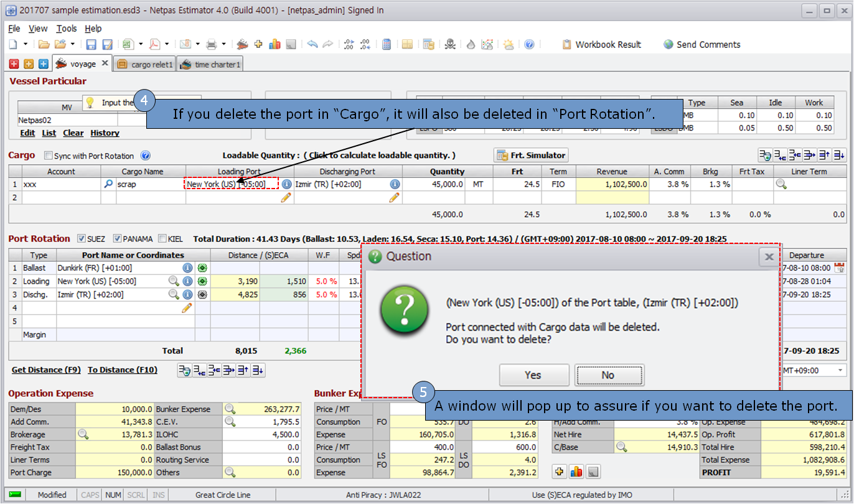Click the red plus new-tab icon
The image size is (854, 504).
(14, 63)
